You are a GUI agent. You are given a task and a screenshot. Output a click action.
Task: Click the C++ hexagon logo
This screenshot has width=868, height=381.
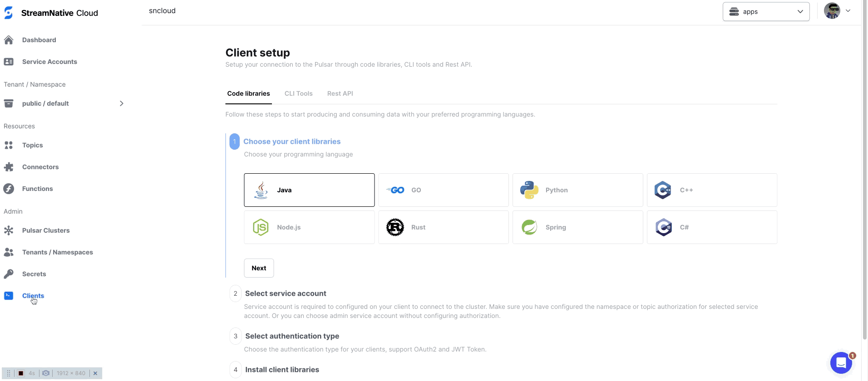coord(663,190)
